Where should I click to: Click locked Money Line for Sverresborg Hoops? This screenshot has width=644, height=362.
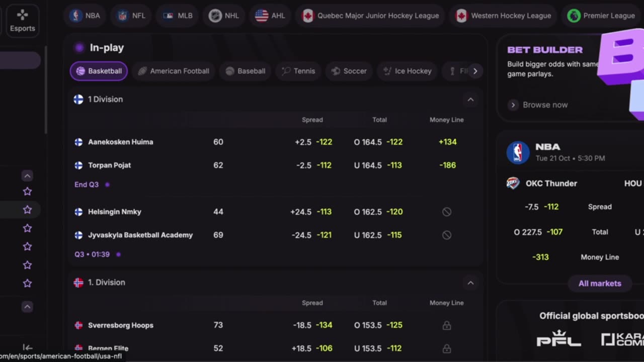446,325
